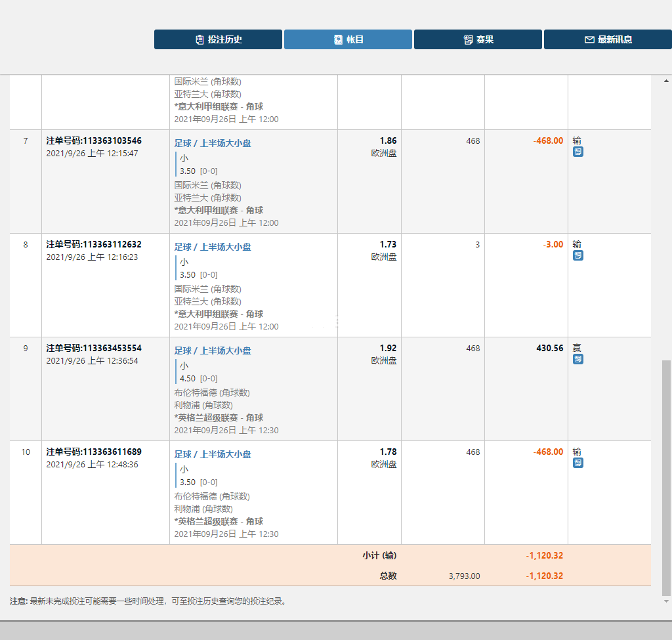
Task: Open result details icon for bet 7
Action: [x=577, y=152]
